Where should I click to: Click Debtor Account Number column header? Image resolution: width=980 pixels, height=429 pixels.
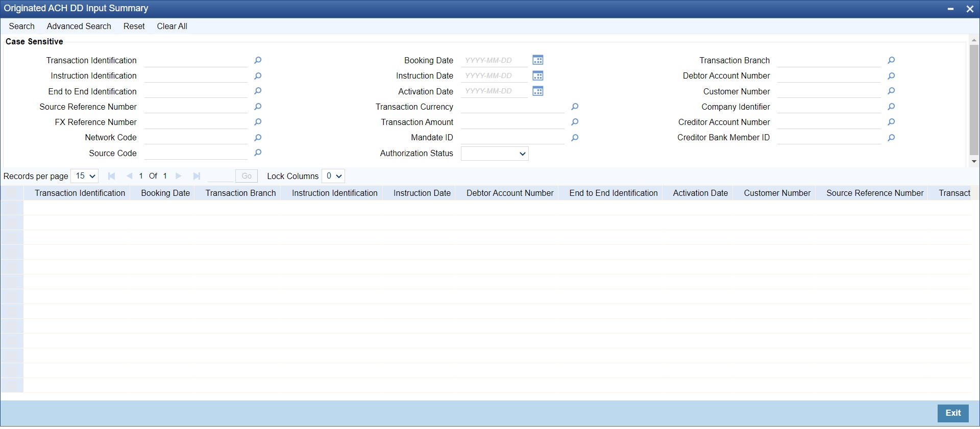(510, 193)
